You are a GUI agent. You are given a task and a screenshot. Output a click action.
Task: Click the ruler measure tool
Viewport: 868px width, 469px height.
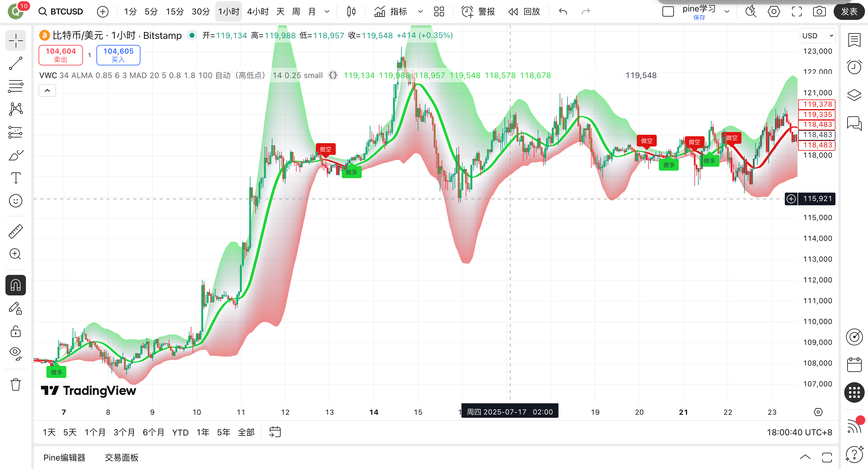(15, 231)
